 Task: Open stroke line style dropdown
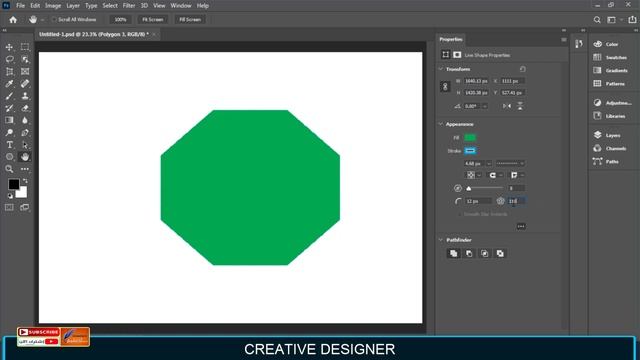click(510, 164)
